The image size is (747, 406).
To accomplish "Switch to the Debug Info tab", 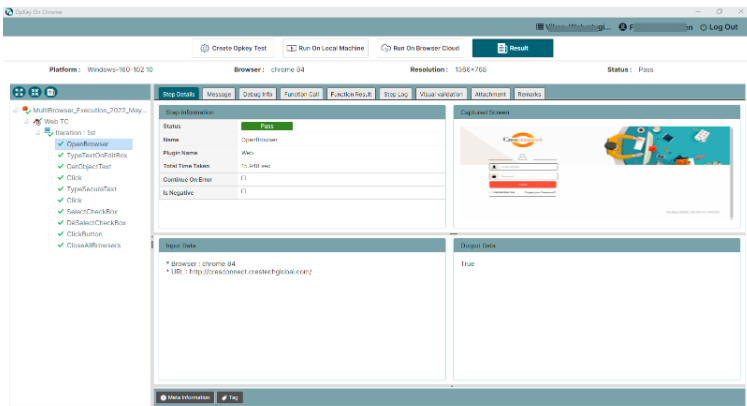I will (x=257, y=94).
